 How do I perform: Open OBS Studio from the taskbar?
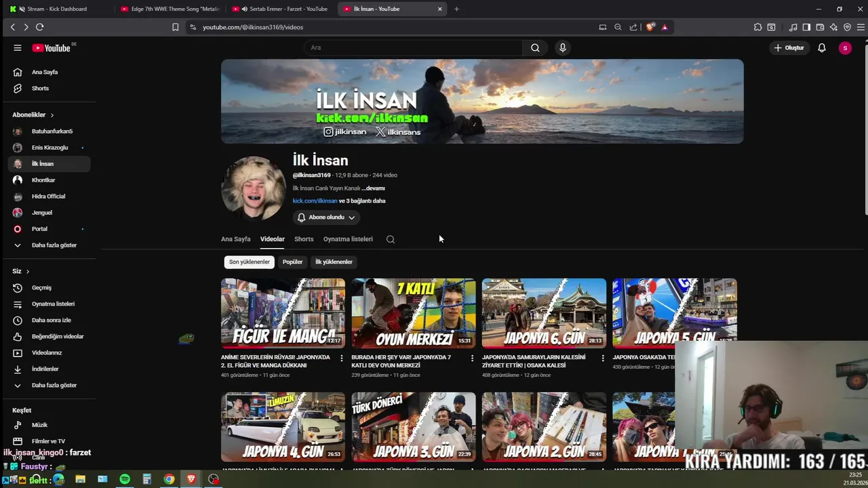[214, 479]
